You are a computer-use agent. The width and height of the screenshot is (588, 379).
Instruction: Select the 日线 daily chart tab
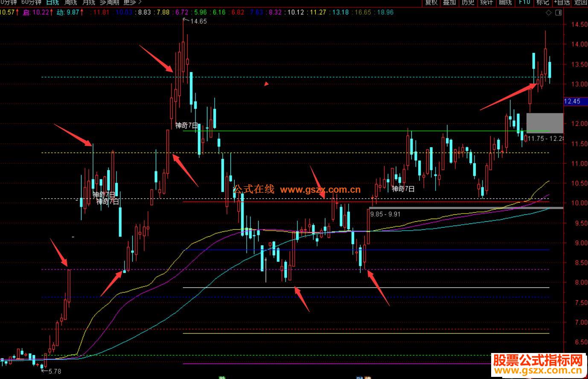[x=52, y=2]
